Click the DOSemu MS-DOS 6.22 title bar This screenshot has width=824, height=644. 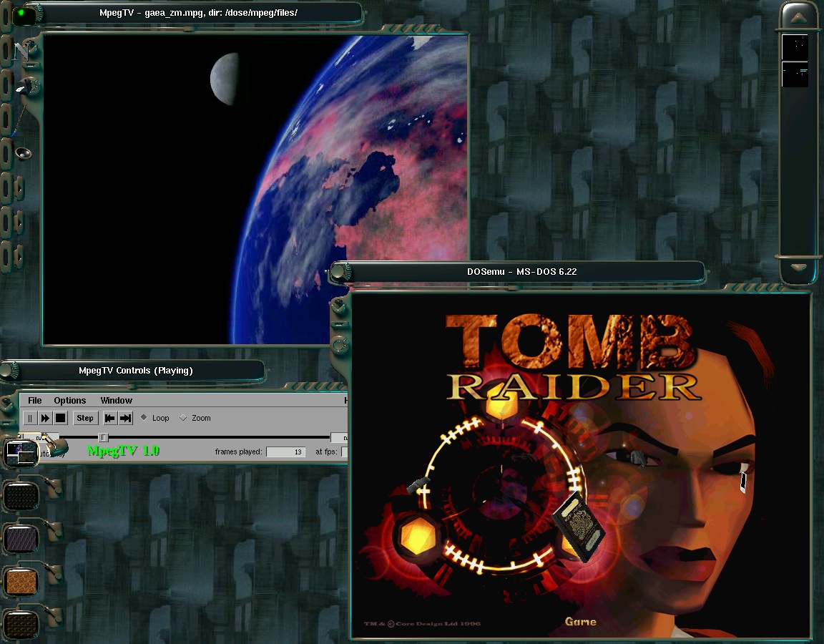pos(522,272)
